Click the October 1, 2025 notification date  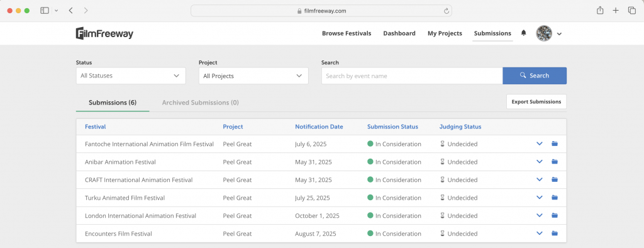(317, 215)
